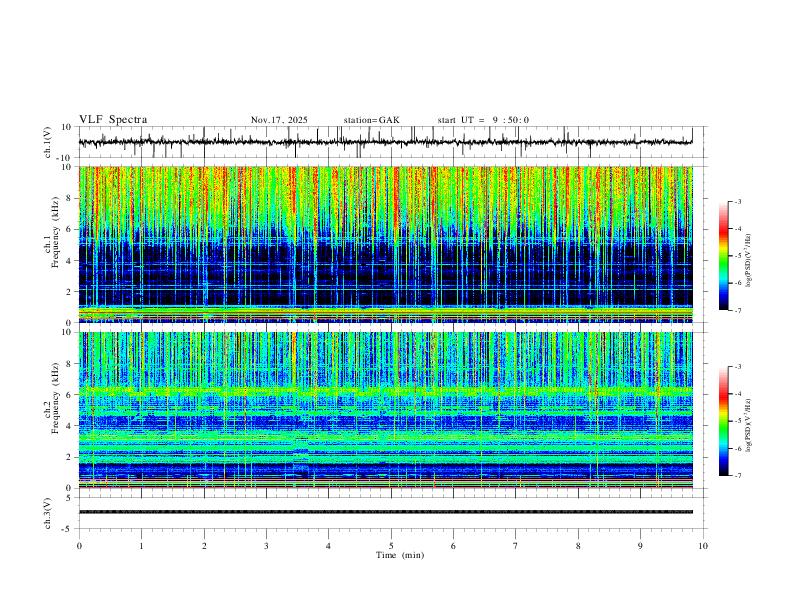The image size is (792, 612).
Task: Click the "-5" tick on ch.1 colorbar
Action: pyautogui.click(x=737, y=256)
